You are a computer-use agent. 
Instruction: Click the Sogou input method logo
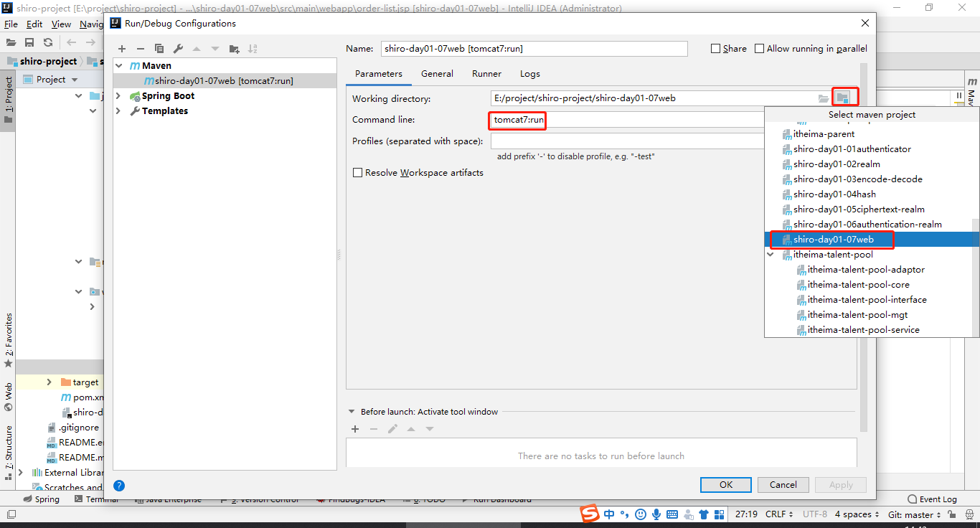coord(589,514)
